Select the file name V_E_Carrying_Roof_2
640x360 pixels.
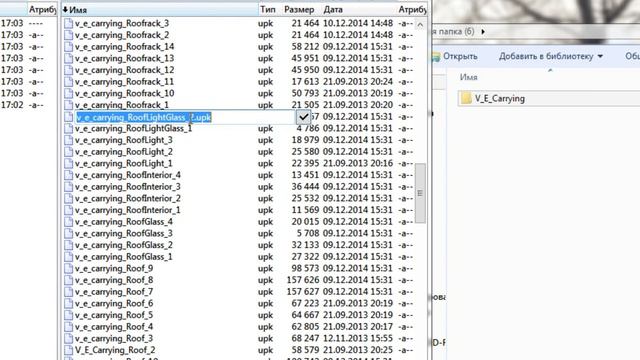[x=115, y=350]
